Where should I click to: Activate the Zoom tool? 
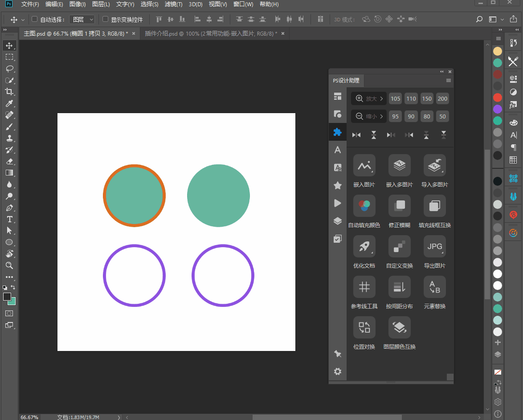[x=9, y=265]
